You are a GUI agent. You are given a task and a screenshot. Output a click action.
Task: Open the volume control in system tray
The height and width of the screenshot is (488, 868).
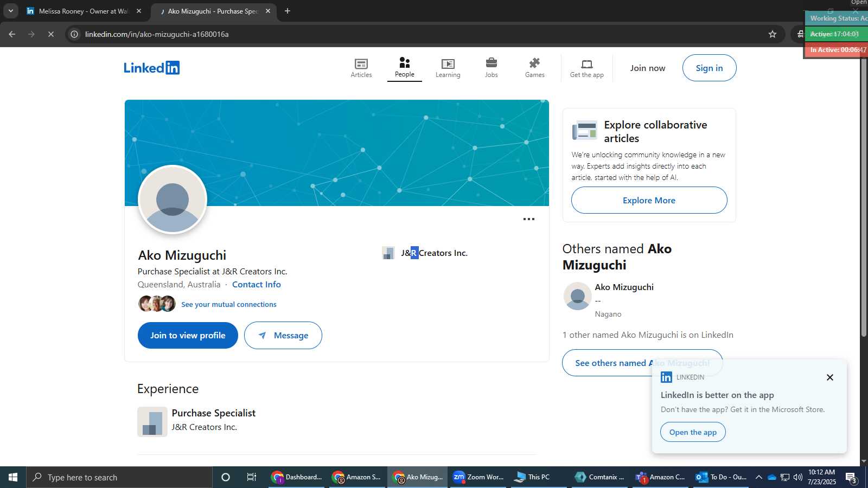(x=798, y=477)
